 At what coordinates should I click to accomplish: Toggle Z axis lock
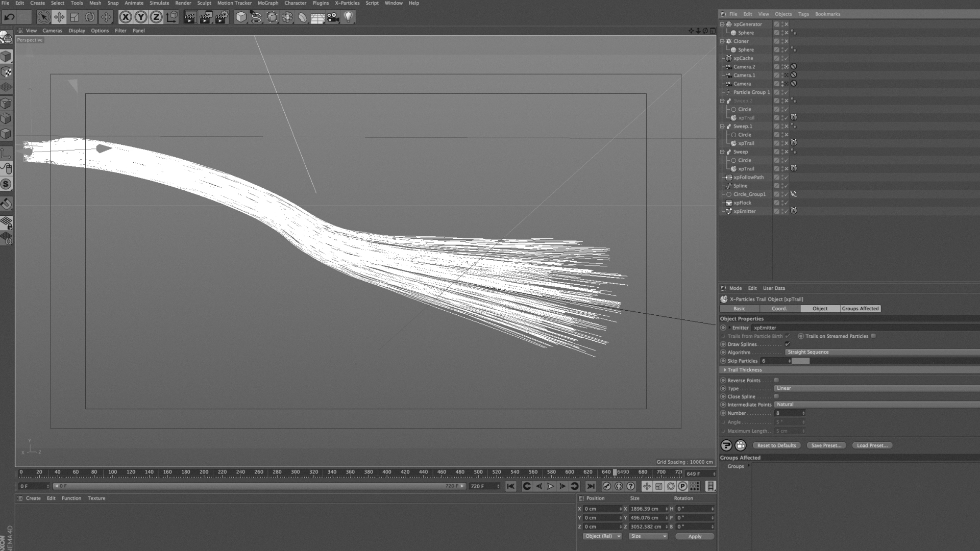pyautogui.click(x=156, y=17)
